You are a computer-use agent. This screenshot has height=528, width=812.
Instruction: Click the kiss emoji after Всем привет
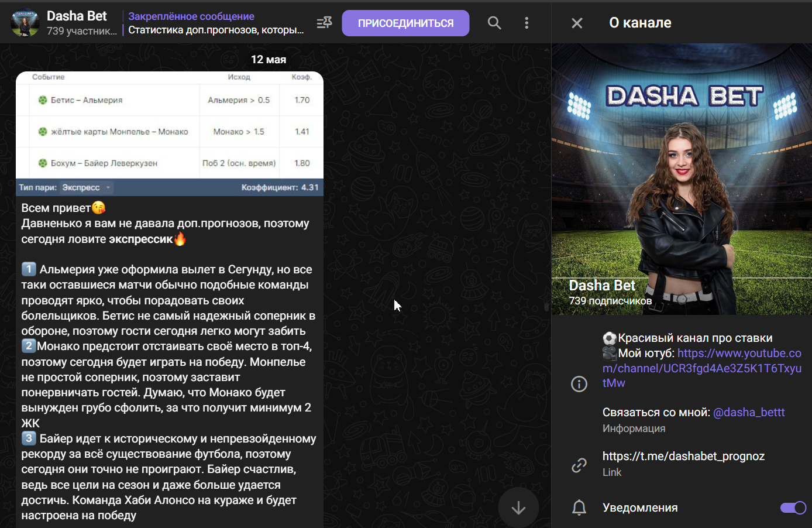click(x=99, y=208)
